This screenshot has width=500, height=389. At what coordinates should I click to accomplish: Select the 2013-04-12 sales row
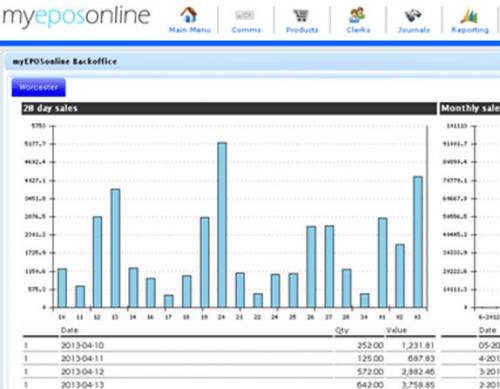pos(229,372)
